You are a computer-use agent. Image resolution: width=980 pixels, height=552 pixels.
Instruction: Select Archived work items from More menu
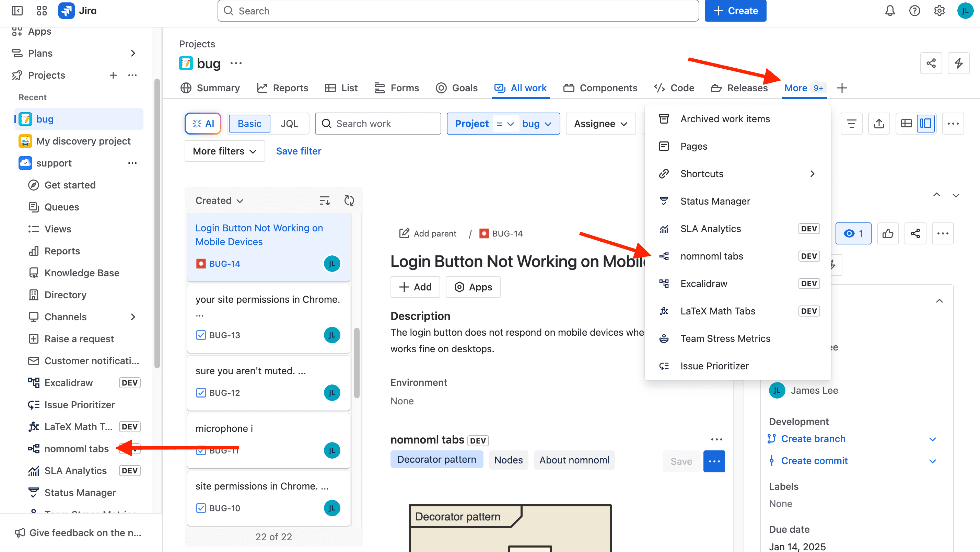coord(737,119)
